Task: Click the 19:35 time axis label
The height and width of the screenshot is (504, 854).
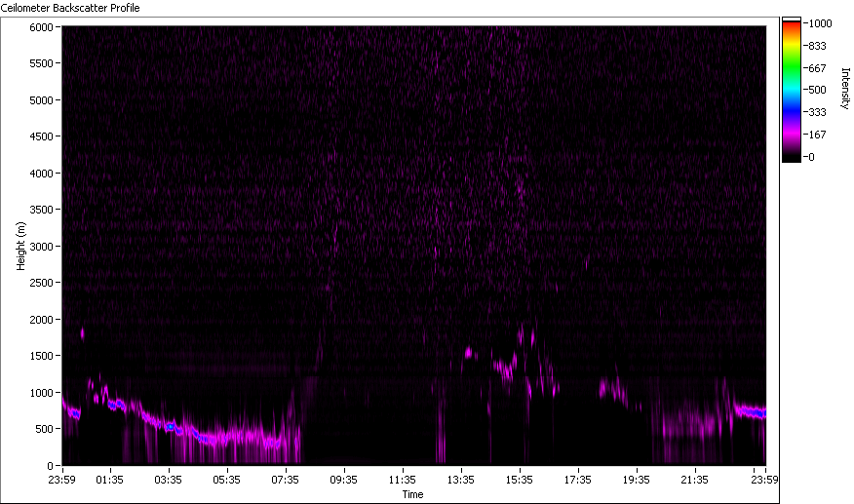Action: (x=637, y=480)
